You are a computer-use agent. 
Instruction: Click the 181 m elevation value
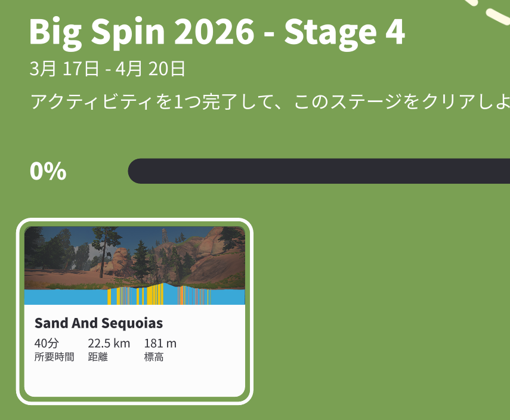160,344
